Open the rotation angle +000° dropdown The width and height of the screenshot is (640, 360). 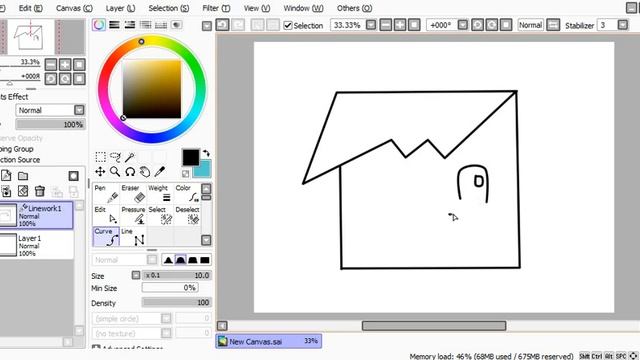pos(462,25)
